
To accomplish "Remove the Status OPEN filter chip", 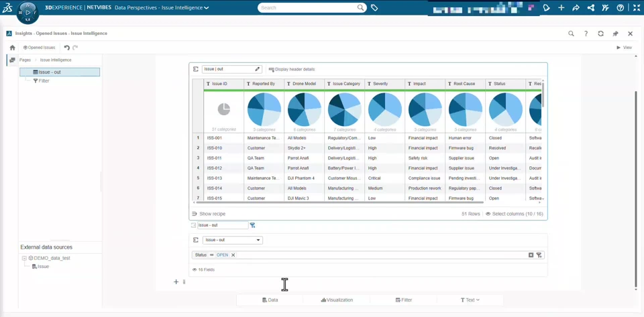I will pos(233,255).
